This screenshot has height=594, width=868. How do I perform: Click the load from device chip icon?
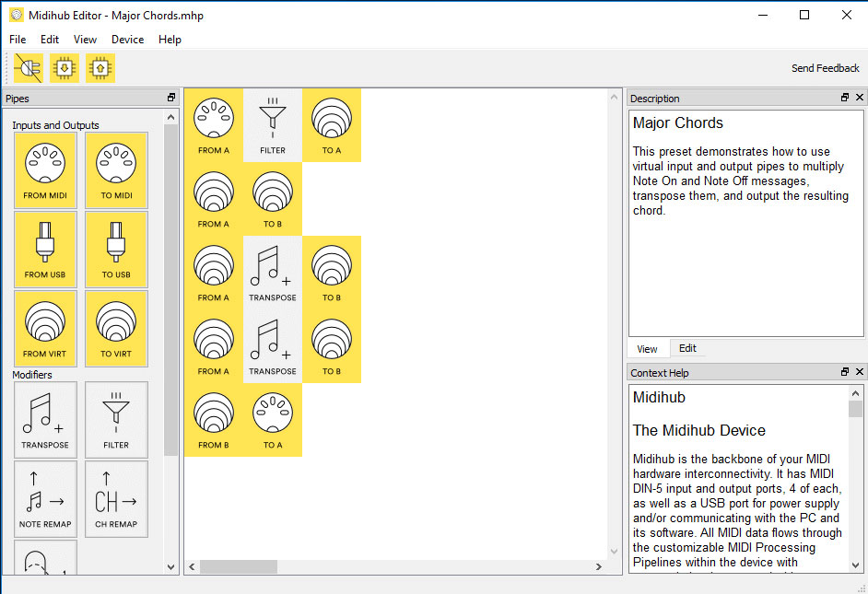(65, 68)
